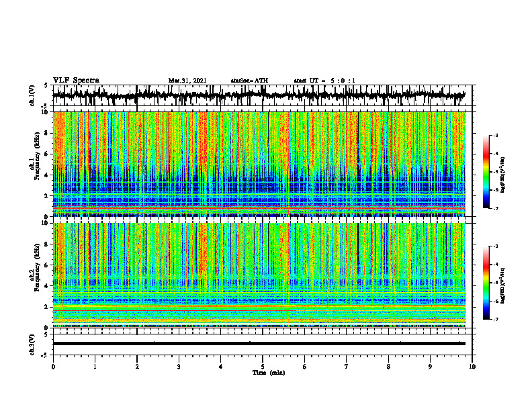Click the "5" tick on the time axis

pos(263,367)
